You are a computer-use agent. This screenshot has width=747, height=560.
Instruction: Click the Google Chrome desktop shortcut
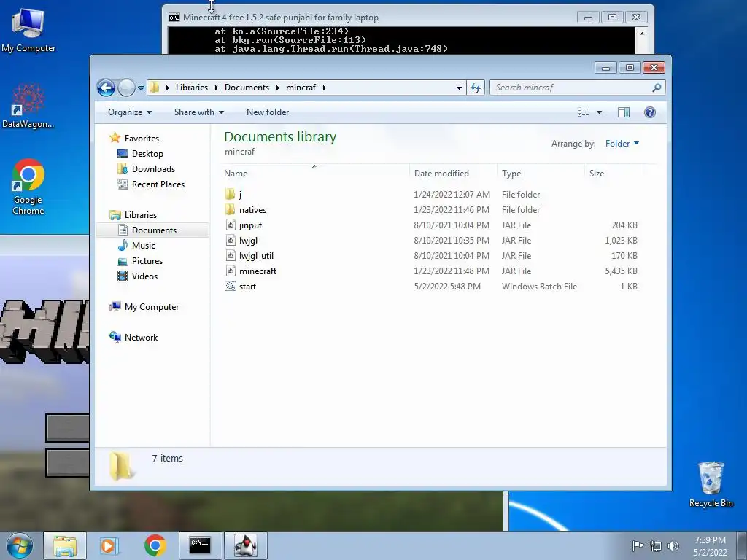pos(28,187)
